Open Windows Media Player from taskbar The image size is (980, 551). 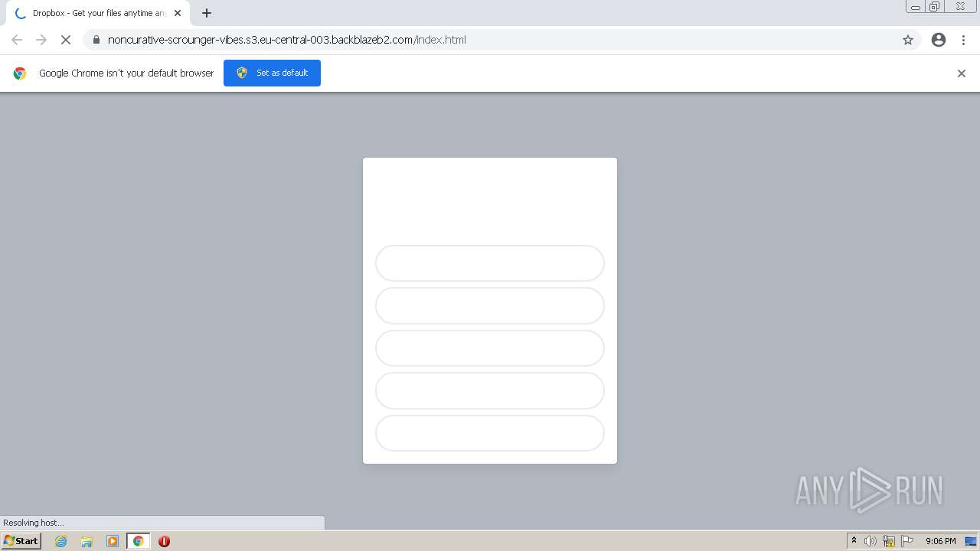113,541
